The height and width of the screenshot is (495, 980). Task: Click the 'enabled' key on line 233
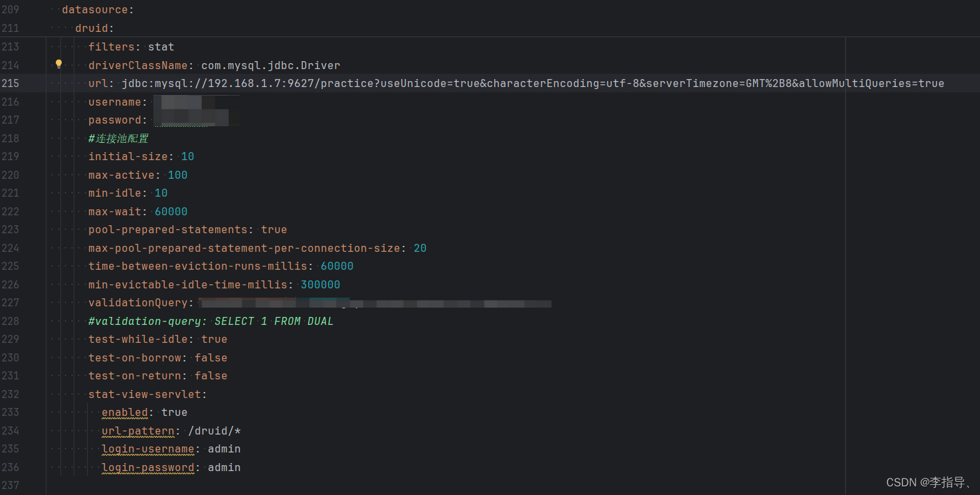point(125,412)
